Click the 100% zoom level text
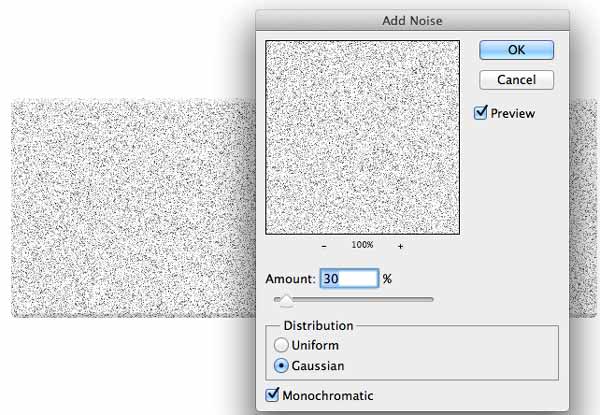This screenshot has width=600, height=415. tap(362, 244)
